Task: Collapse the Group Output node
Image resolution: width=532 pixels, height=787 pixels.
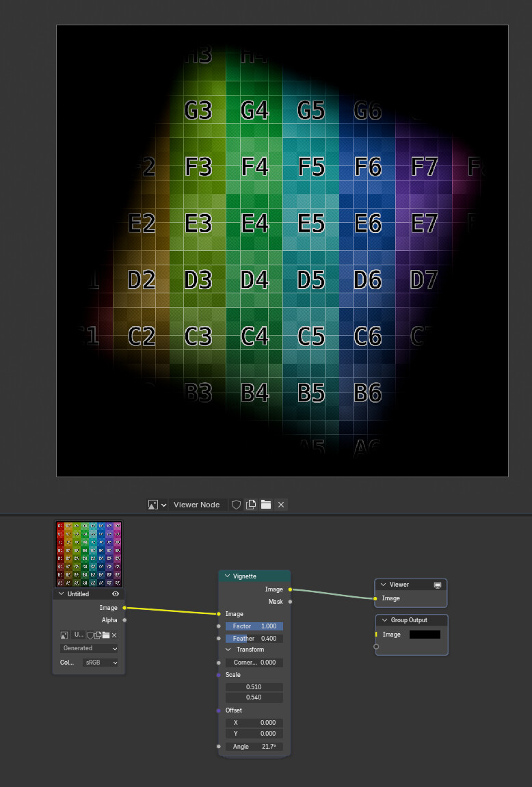Action: coord(384,620)
